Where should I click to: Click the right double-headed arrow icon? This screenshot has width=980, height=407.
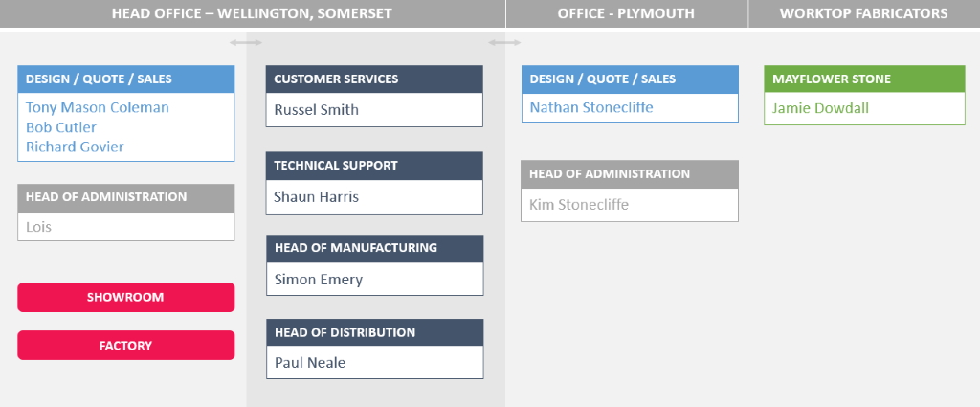(x=504, y=43)
